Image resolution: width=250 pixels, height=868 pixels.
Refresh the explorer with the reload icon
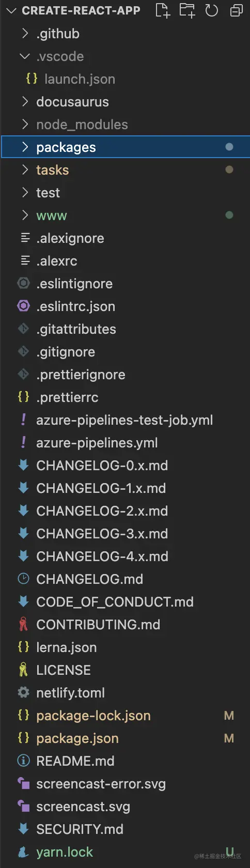tap(212, 10)
